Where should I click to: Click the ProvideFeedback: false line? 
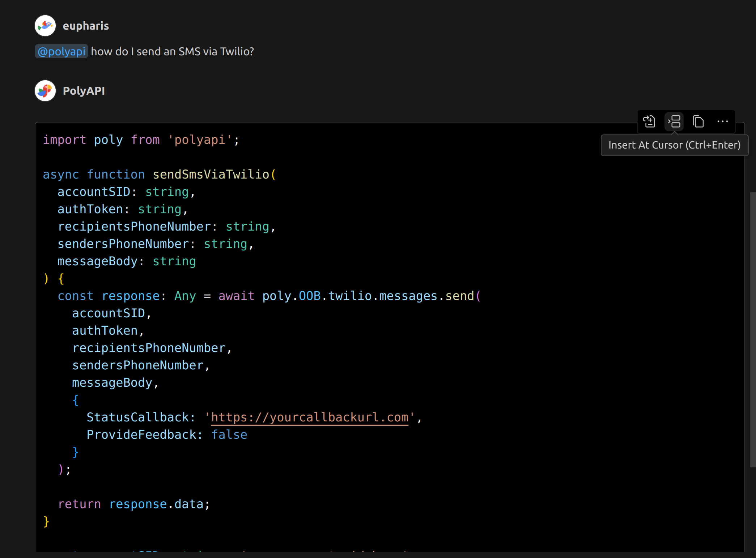click(167, 434)
